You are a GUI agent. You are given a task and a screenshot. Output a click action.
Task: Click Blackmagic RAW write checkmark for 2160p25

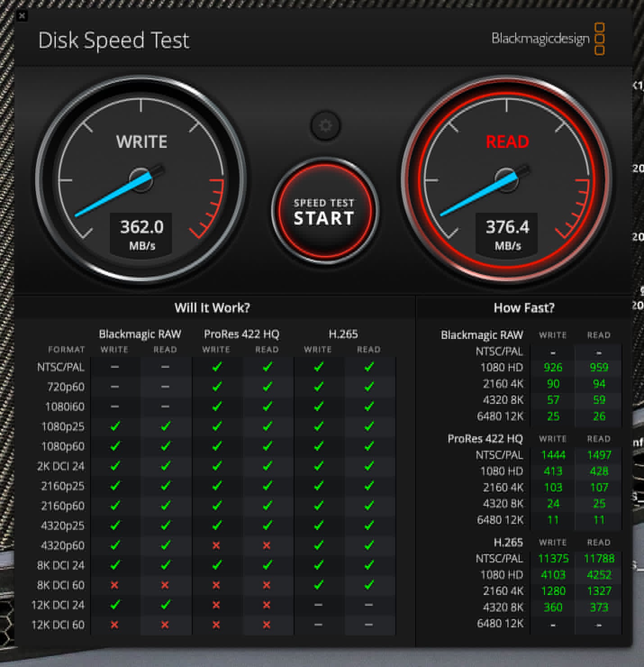click(115, 485)
